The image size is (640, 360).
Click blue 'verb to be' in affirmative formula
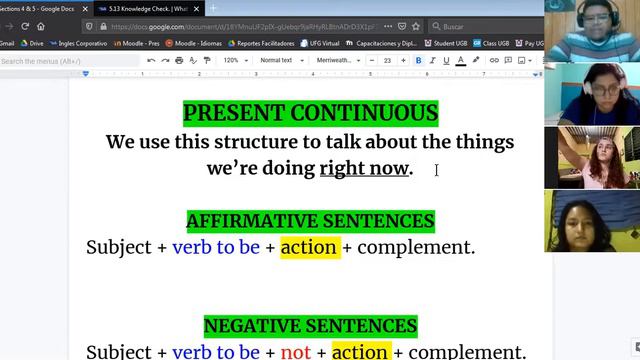point(216,247)
